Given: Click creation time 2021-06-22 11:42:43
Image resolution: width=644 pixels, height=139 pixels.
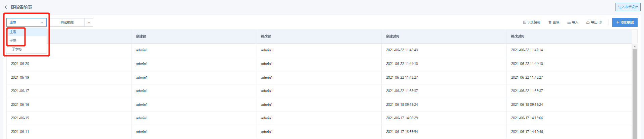Looking at the screenshot, I should 402,50.
